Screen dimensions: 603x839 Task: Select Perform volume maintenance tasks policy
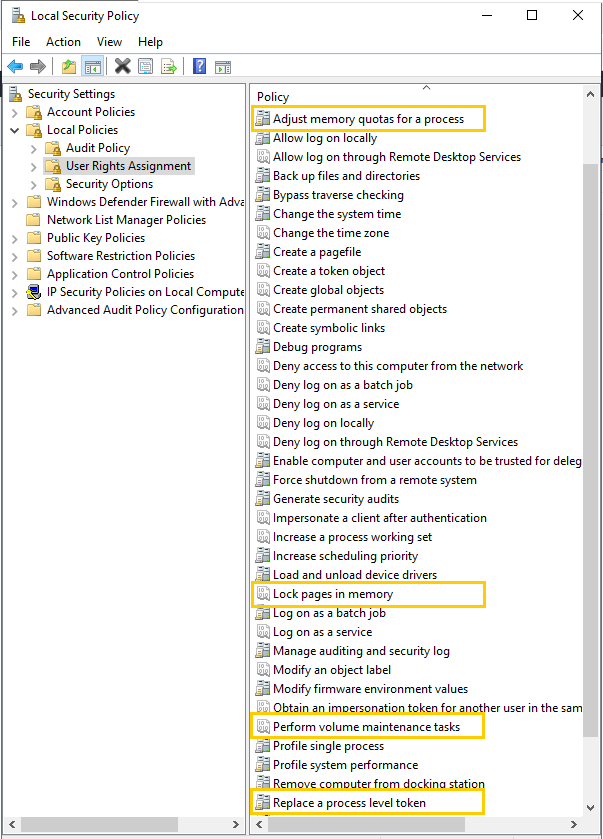click(x=366, y=727)
